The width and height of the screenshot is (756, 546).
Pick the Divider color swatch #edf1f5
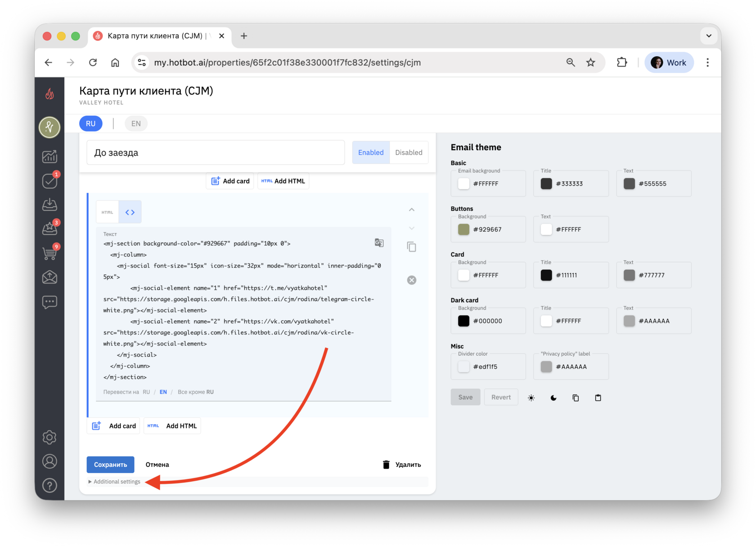pyautogui.click(x=463, y=367)
